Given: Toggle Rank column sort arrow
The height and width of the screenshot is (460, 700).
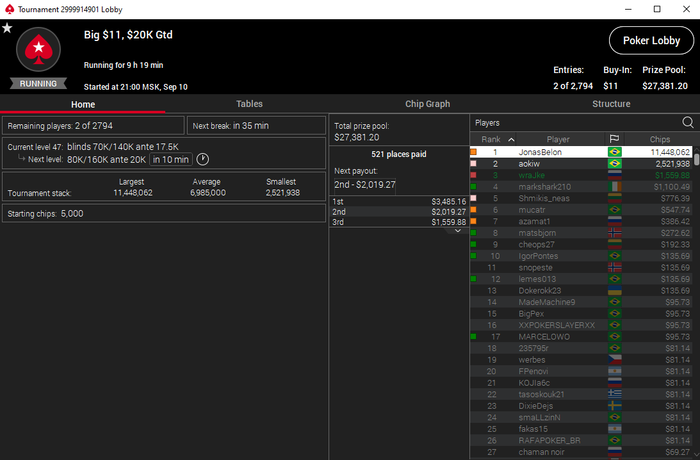Looking at the screenshot, I should pos(511,140).
